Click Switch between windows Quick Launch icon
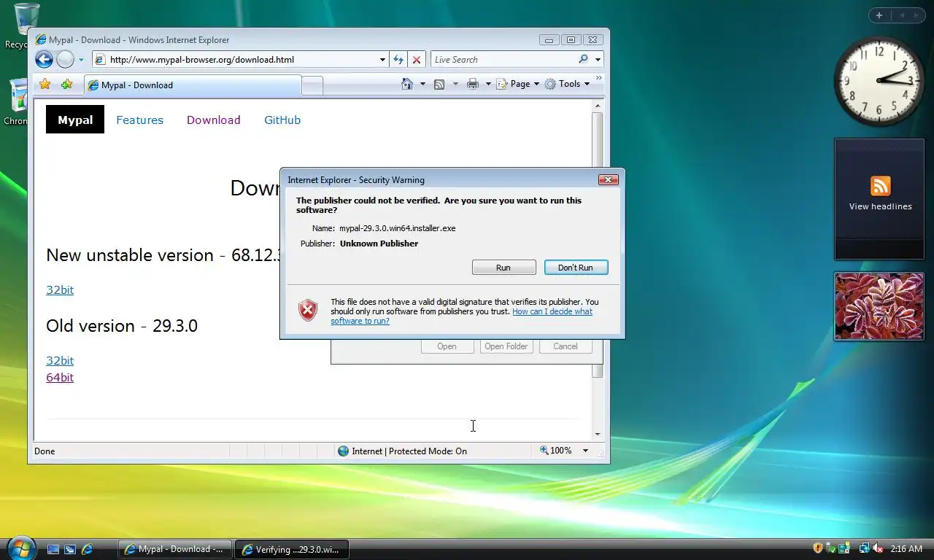Screen dimensions: 934x560 (x=70, y=549)
